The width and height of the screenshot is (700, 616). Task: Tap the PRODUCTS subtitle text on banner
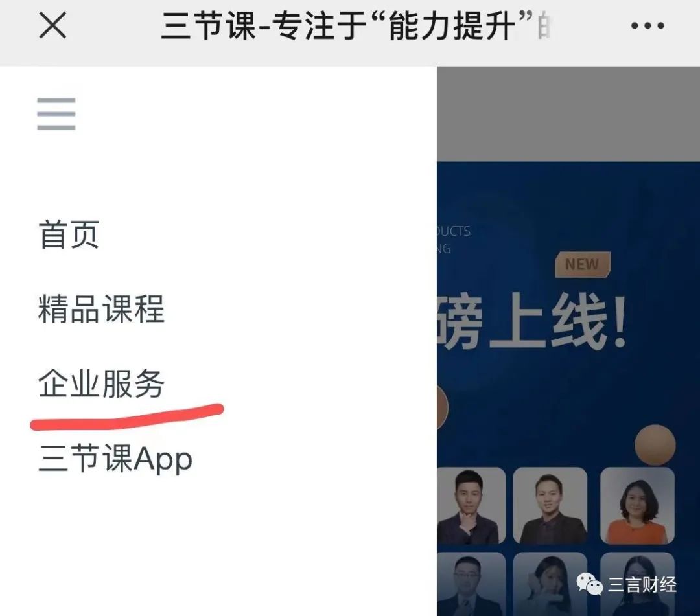click(454, 231)
